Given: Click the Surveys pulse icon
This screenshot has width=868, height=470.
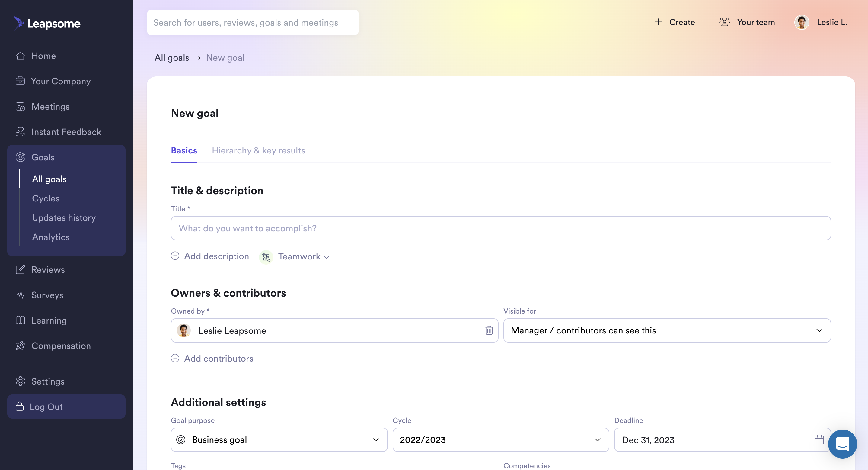Looking at the screenshot, I should click(20, 295).
